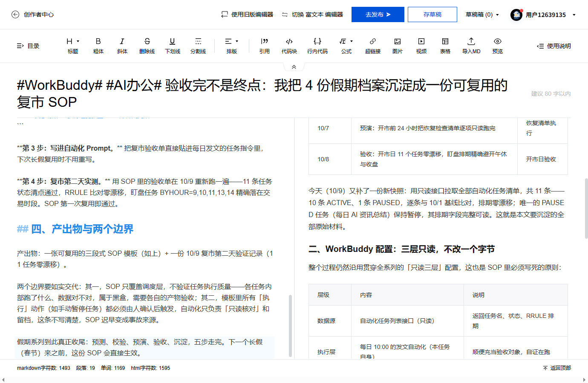This screenshot has width=588, height=383.
Task: Open the 目录 outline panel
Action: pos(28,46)
